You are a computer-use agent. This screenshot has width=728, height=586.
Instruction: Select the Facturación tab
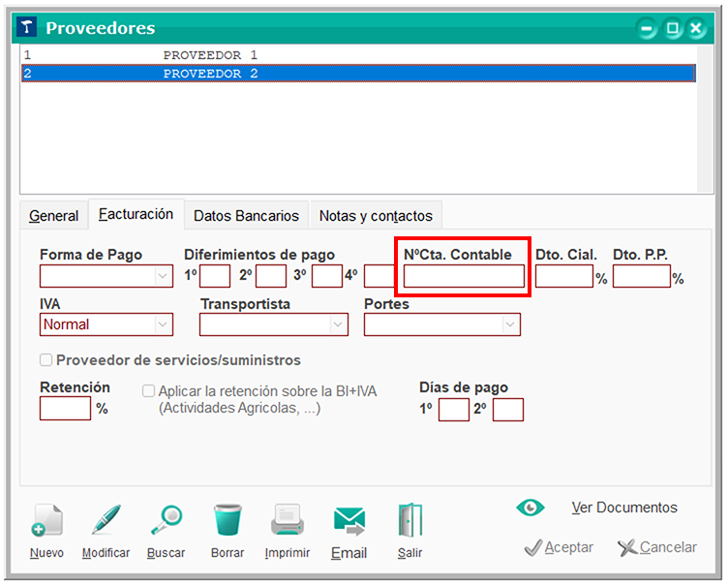[x=136, y=214]
